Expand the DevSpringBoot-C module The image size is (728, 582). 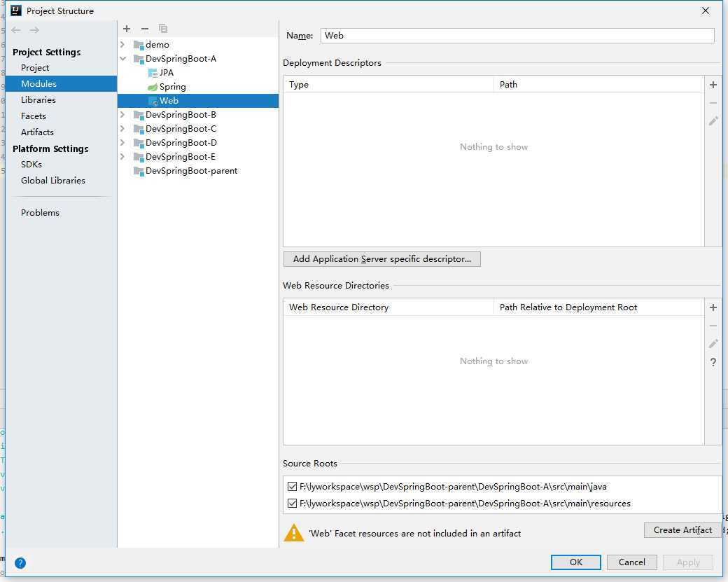pyautogui.click(x=122, y=128)
